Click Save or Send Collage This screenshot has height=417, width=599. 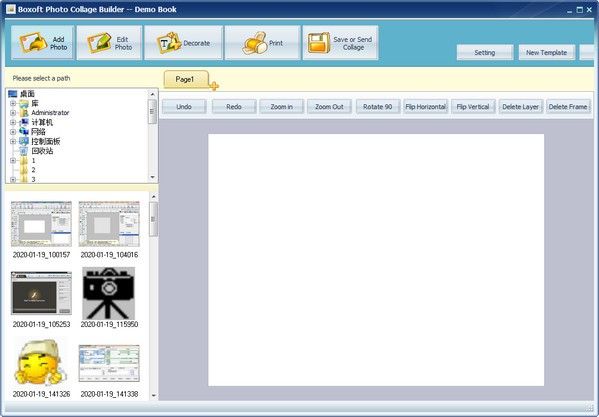pyautogui.click(x=340, y=43)
